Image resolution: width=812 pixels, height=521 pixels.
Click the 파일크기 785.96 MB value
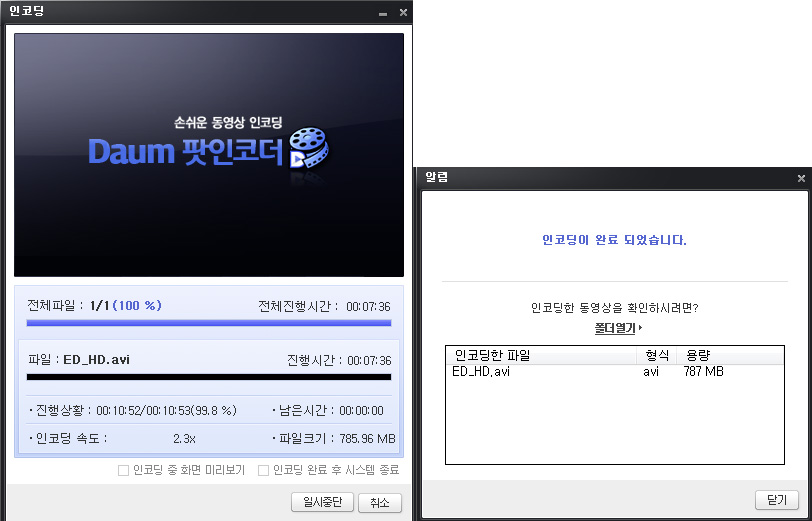[367, 439]
